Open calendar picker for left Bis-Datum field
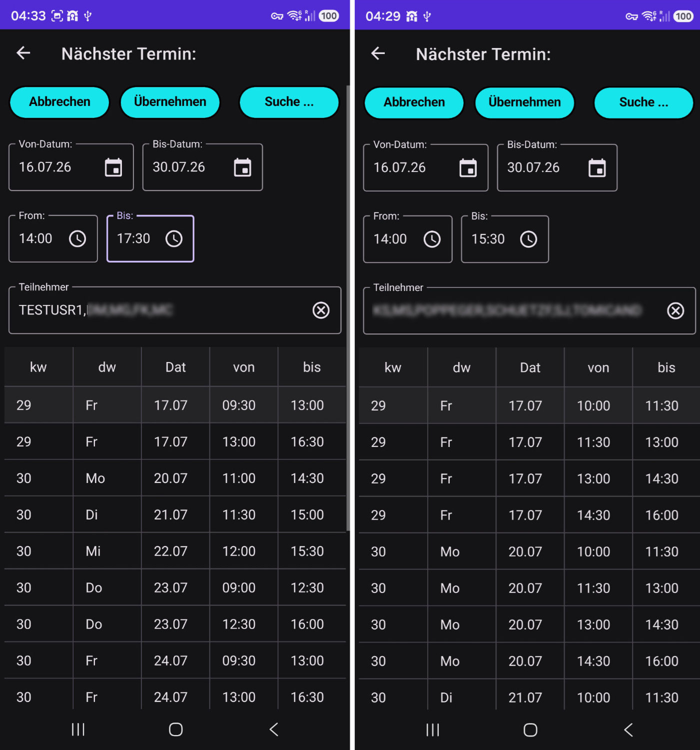Screen dimensions: 700x750 coord(243,167)
